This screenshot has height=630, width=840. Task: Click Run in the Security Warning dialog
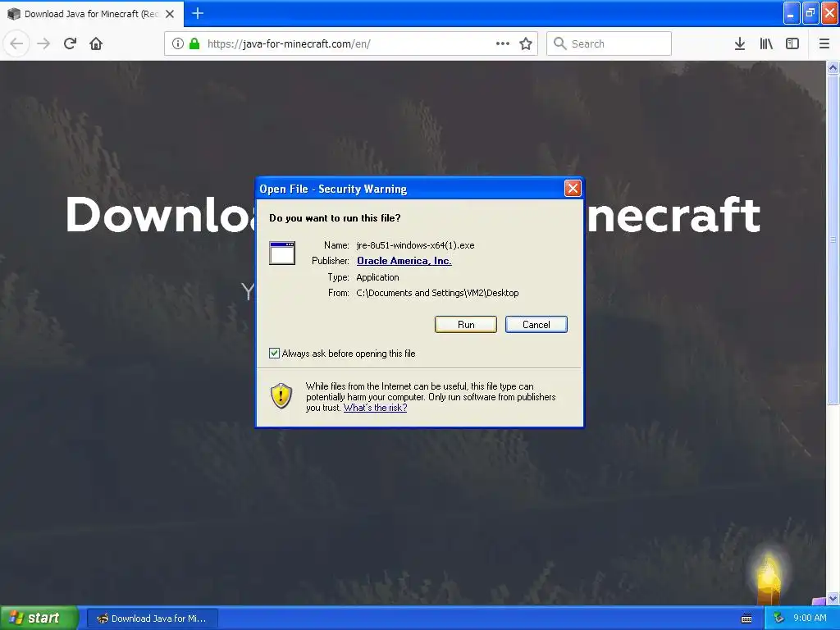click(x=466, y=324)
